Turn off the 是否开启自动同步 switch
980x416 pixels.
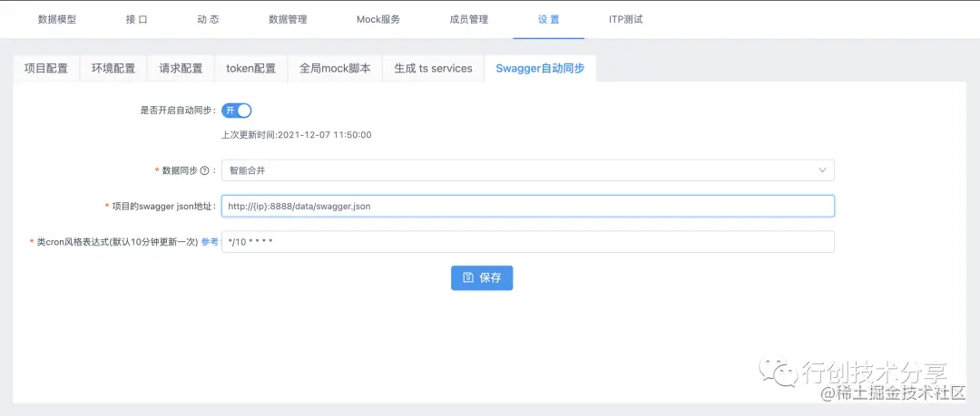[x=236, y=111]
